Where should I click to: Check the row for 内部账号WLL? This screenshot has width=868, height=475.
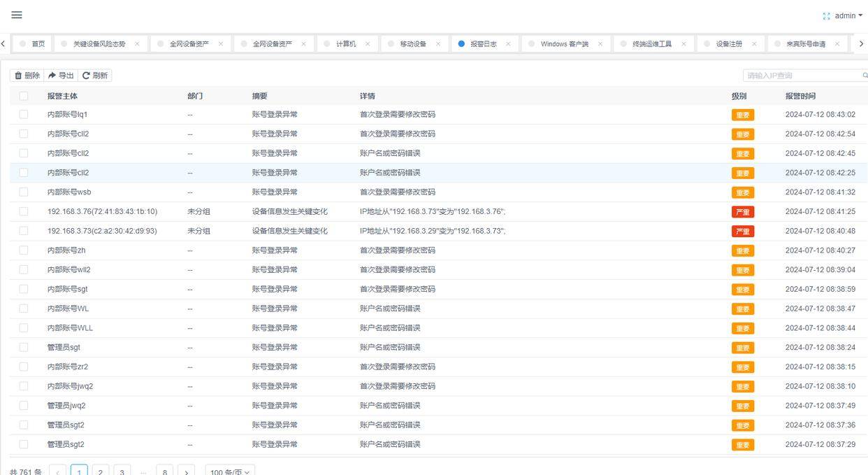[x=24, y=327]
